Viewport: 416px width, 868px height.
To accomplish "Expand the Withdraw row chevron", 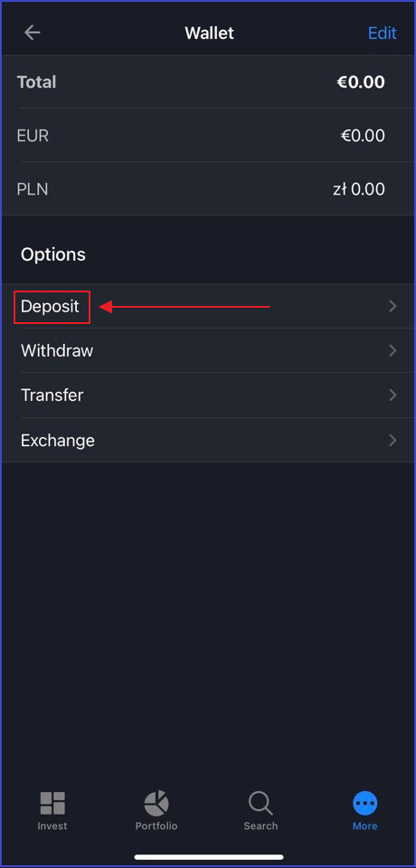I will coord(392,350).
